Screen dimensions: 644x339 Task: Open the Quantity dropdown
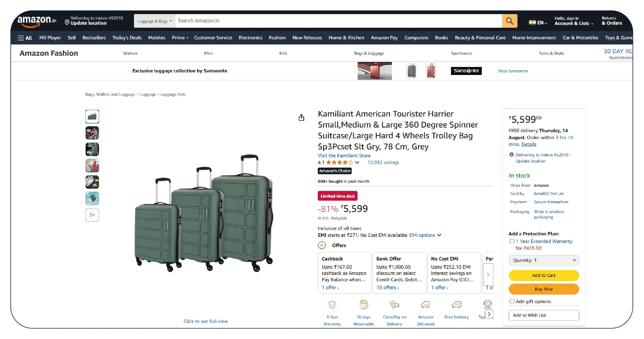(544, 260)
